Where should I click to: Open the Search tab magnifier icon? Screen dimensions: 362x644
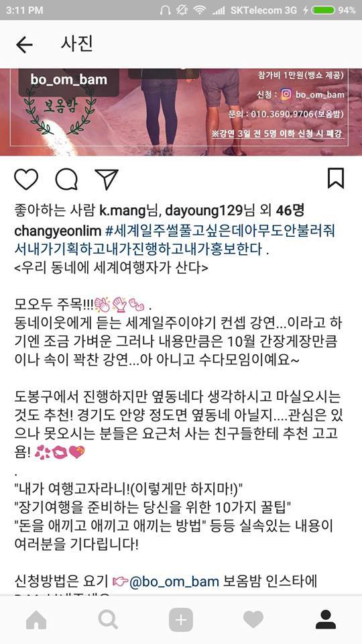(x=109, y=619)
